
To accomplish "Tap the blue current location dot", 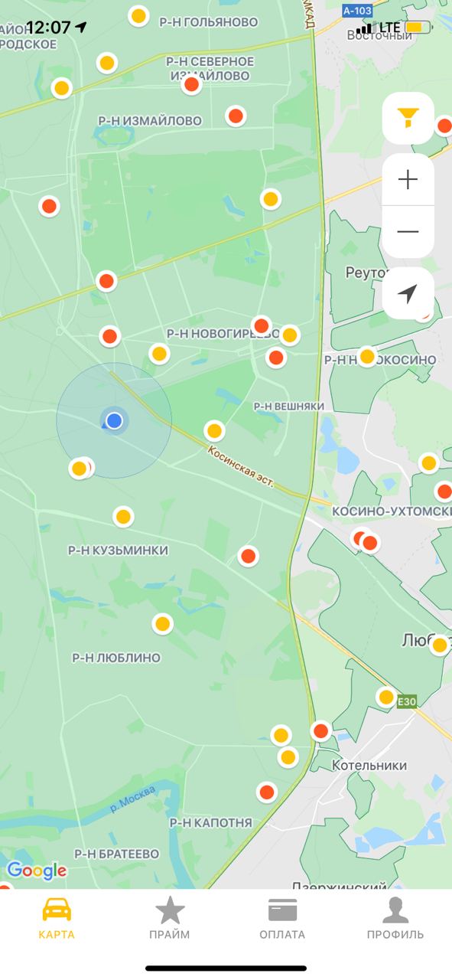I will click(115, 420).
